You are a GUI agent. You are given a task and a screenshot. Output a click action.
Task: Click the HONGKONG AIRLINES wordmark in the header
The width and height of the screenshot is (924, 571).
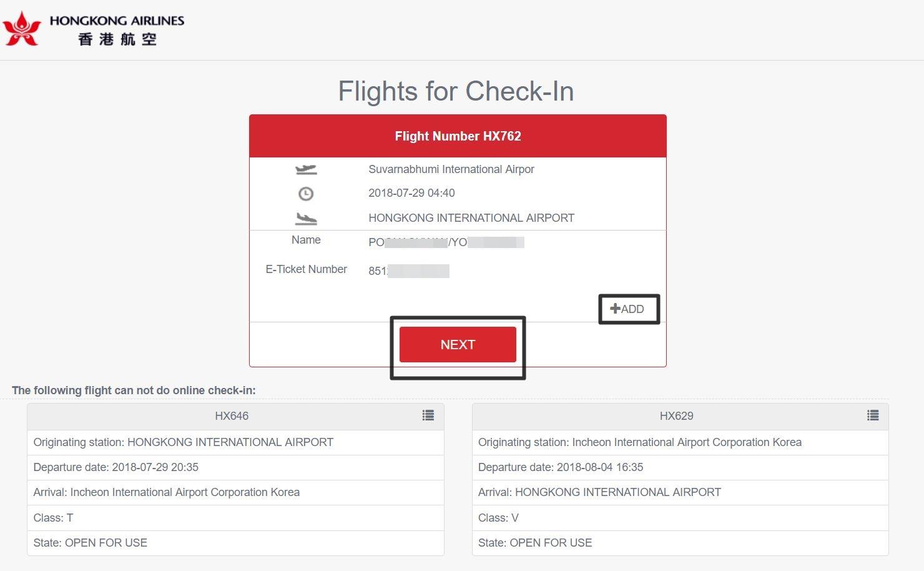click(119, 20)
